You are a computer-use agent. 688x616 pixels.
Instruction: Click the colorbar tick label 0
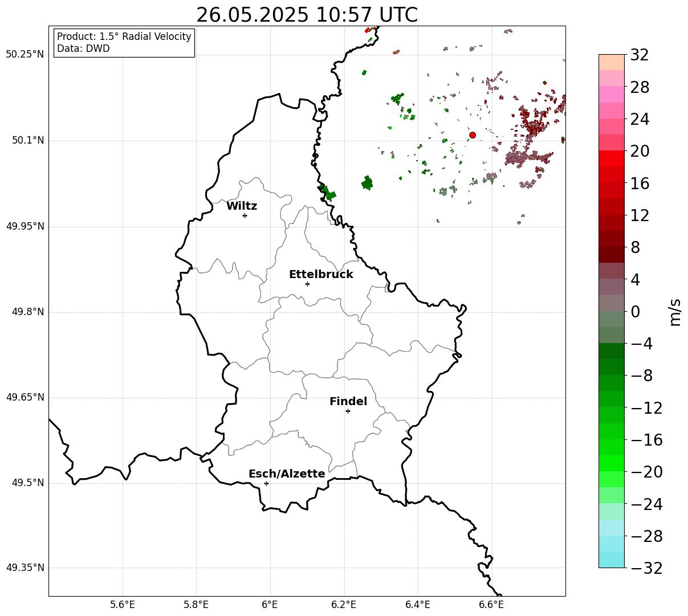coord(635,312)
